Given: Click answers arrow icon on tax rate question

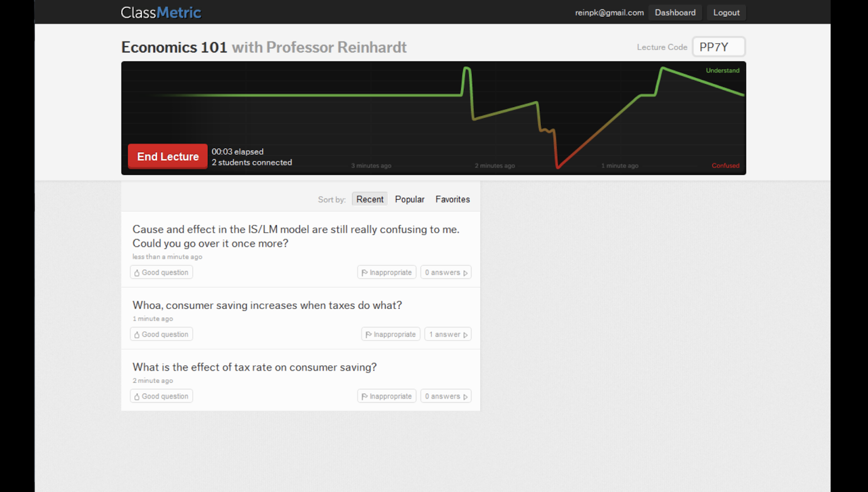Looking at the screenshot, I should [465, 397].
